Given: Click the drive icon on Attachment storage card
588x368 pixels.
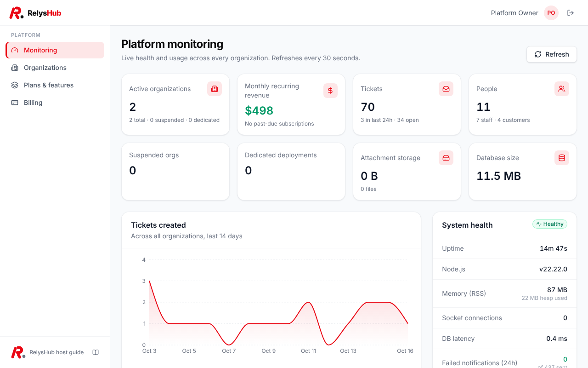Looking at the screenshot, I should pos(446,158).
